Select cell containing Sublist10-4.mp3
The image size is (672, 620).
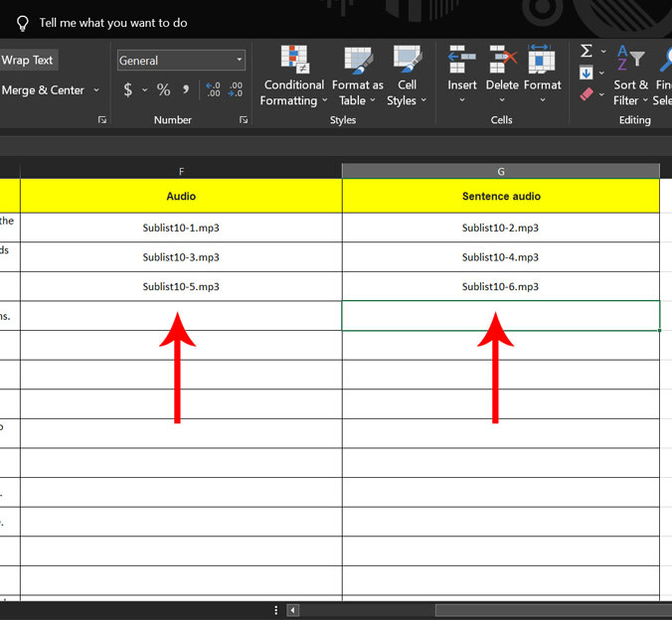click(x=501, y=257)
